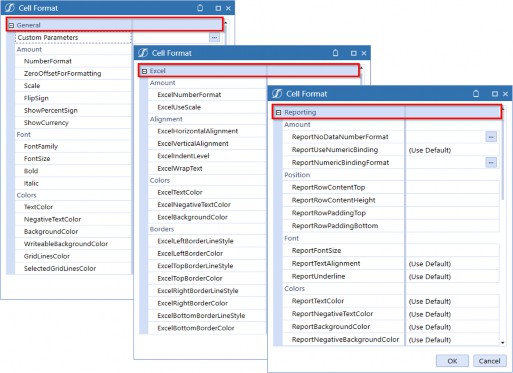513x373 pixels.
Task: Select the ExcelBottomBorderLineStyle property
Action: (201, 316)
